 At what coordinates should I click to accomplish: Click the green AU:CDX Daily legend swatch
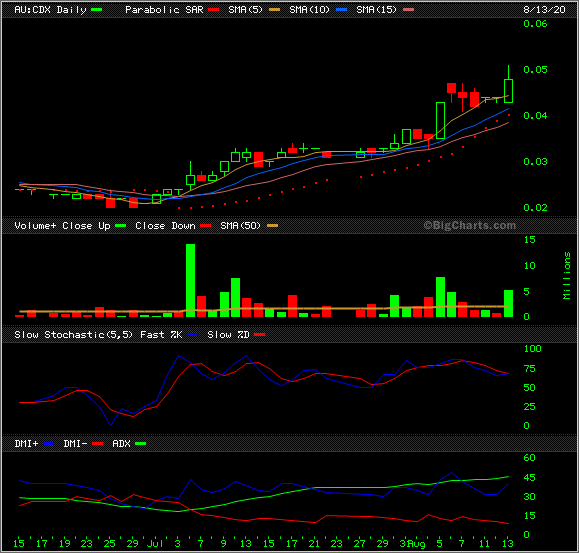pyautogui.click(x=96, y=10)
